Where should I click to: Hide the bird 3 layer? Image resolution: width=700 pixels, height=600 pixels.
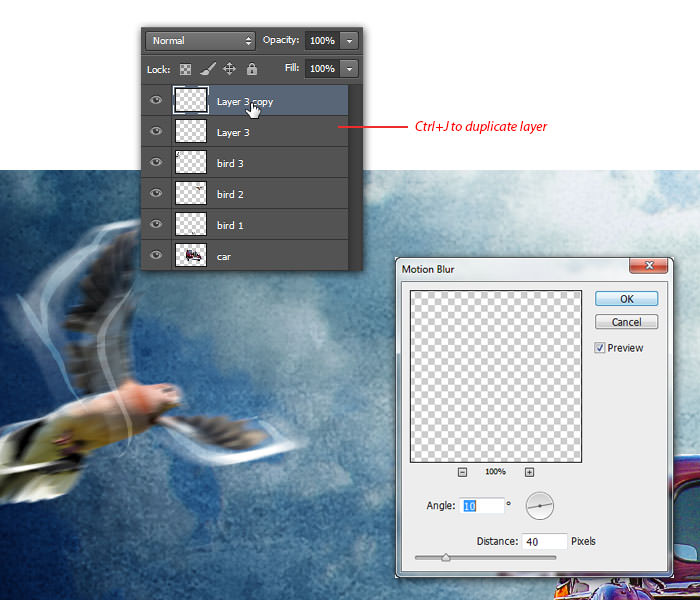156,162
